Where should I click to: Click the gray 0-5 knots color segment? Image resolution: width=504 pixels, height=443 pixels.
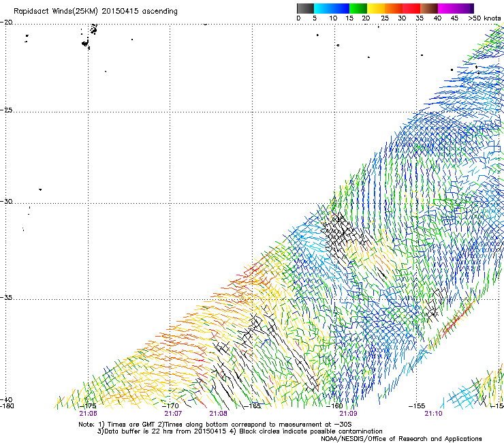tap(305, 8)
